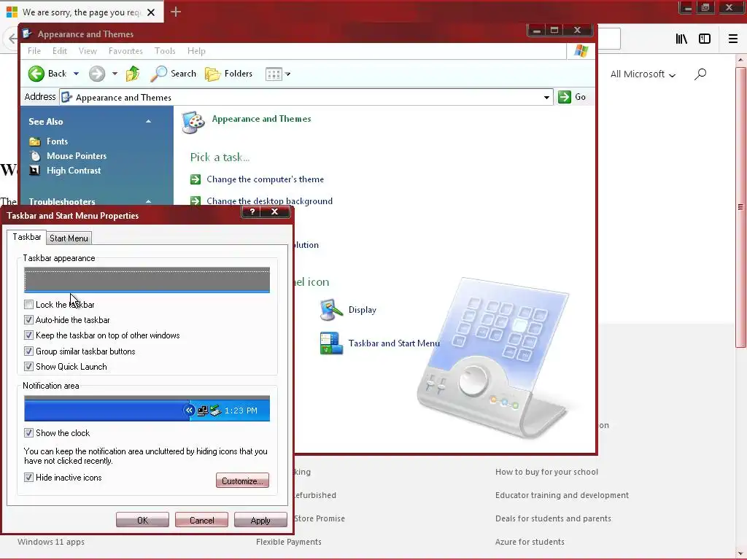
Task: Click Windows 11 apps footer link
Action: click(x=51, y=542)
